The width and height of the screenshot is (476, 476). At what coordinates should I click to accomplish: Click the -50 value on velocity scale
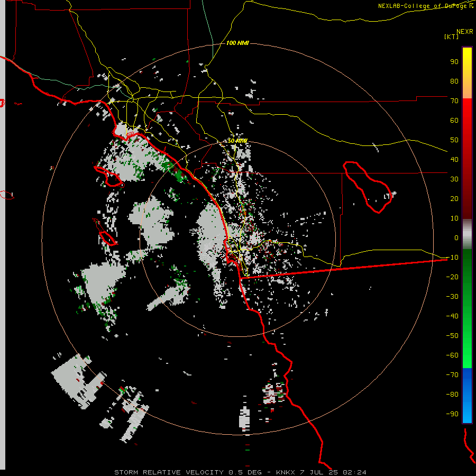pos(452,335)
